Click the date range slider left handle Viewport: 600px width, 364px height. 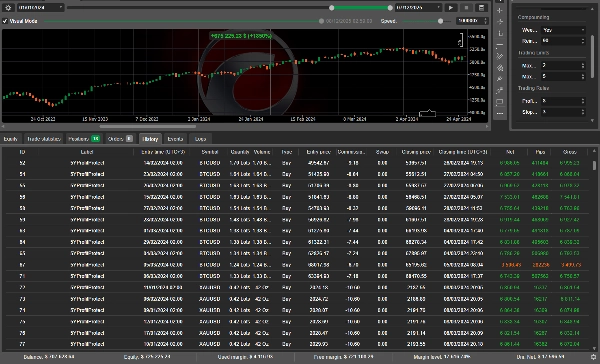tap(332, 8)
